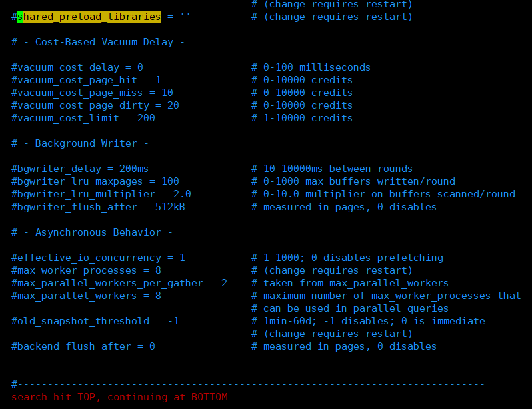This screenshot has width=532, height=409.
Task: Place cursor on vacuum_cost_page_miss = 10
Action: click(x=92, y=93)
